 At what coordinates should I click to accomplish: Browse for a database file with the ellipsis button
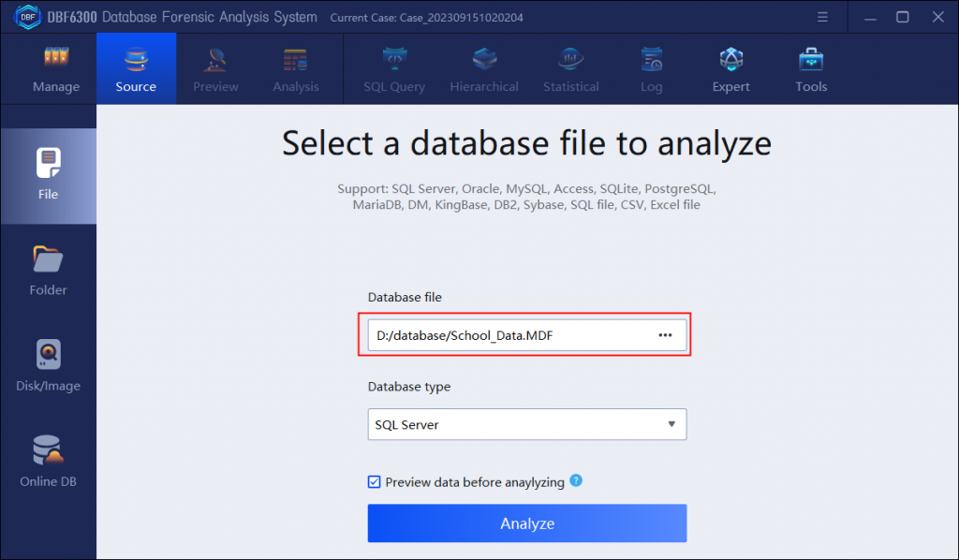pyautogui.click(x=665, y=334)
